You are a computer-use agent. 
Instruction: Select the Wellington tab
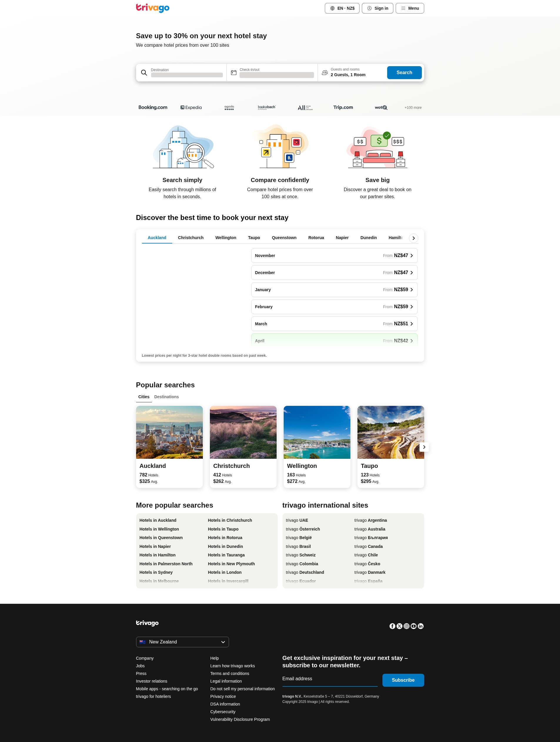[226, 238]
